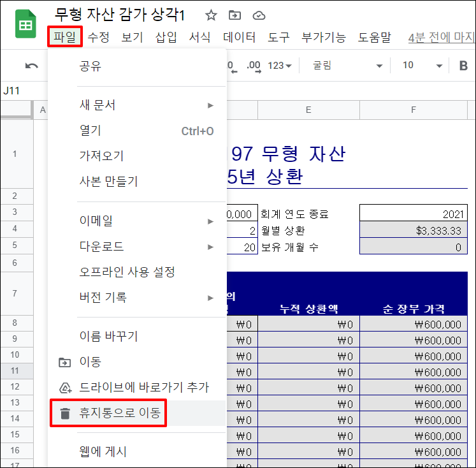Select 휴지통으로 이동 in the File menu
476x468 pixels.
coord(120,414)
